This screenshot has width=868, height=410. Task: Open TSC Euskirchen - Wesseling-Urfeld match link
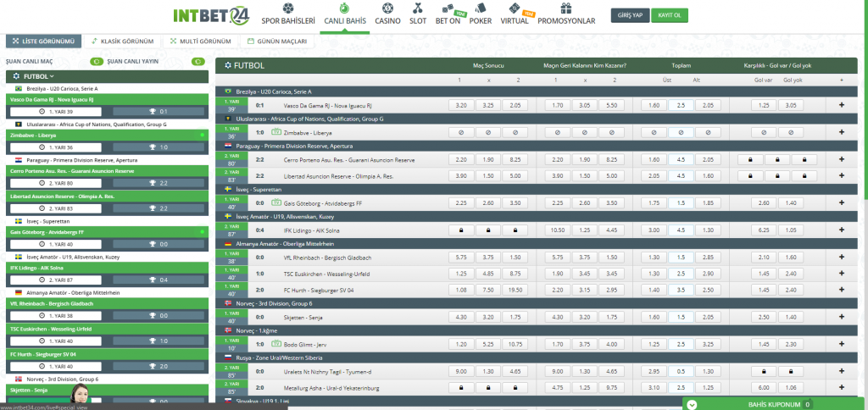click(x=326, y=274)
